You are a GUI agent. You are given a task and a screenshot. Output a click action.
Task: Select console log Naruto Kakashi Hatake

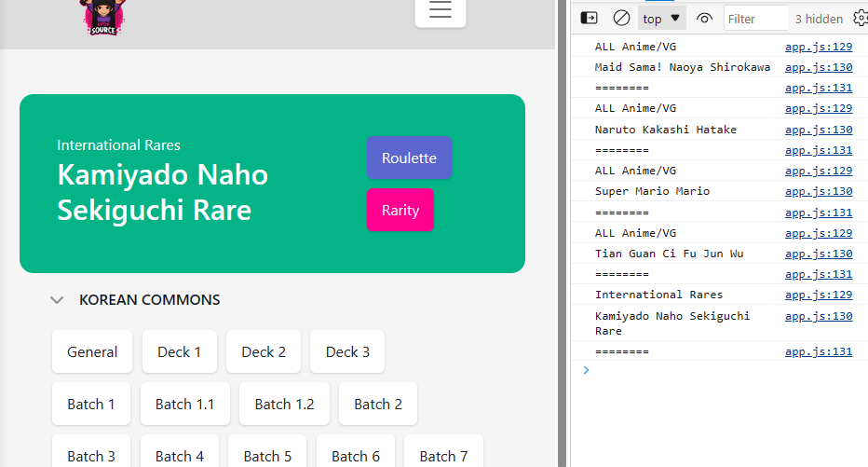[x=665, y=130]
